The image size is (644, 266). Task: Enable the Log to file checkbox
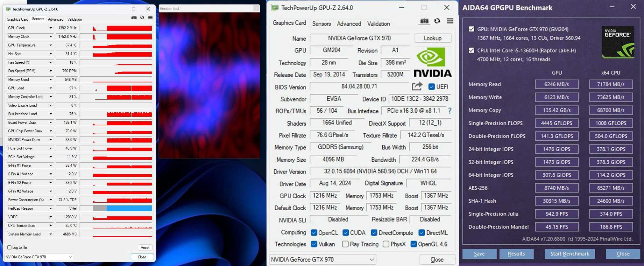pos(10,247)
